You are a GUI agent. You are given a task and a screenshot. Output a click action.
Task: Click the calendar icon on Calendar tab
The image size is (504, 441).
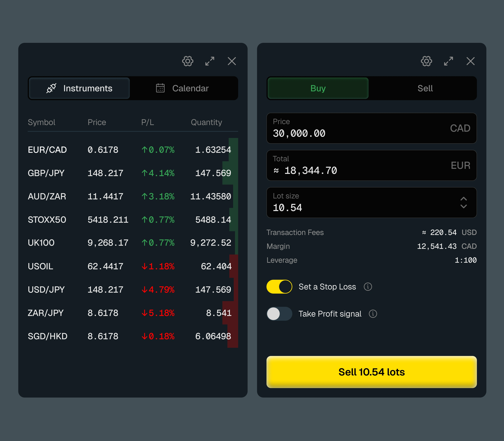pos(160,88)
